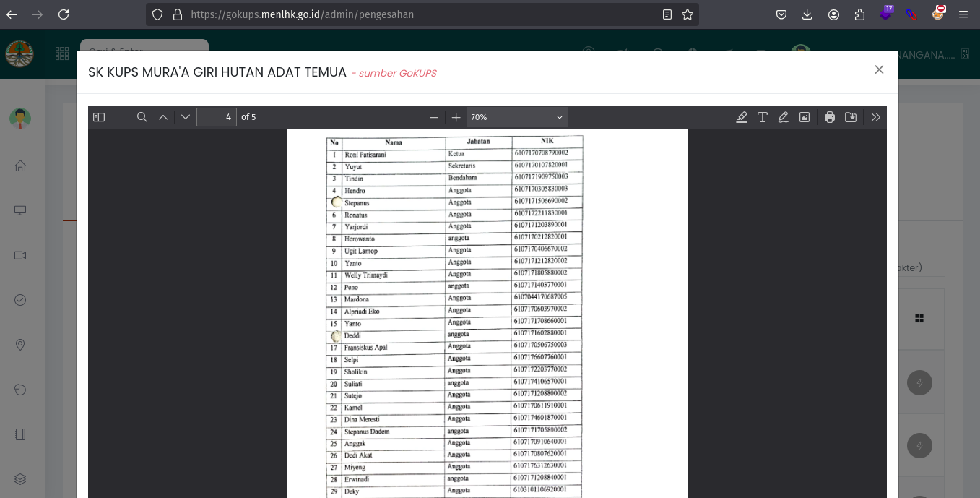Select the highlight annotation tool

tap(742, 117)
